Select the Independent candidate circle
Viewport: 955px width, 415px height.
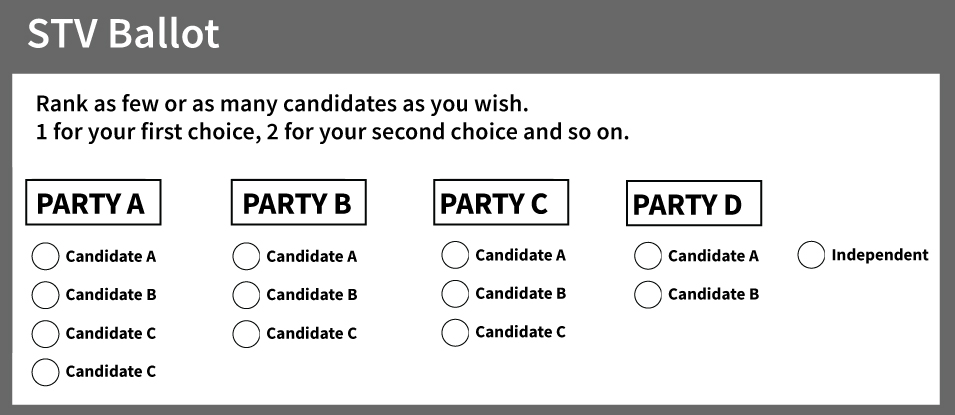[811, 255]
